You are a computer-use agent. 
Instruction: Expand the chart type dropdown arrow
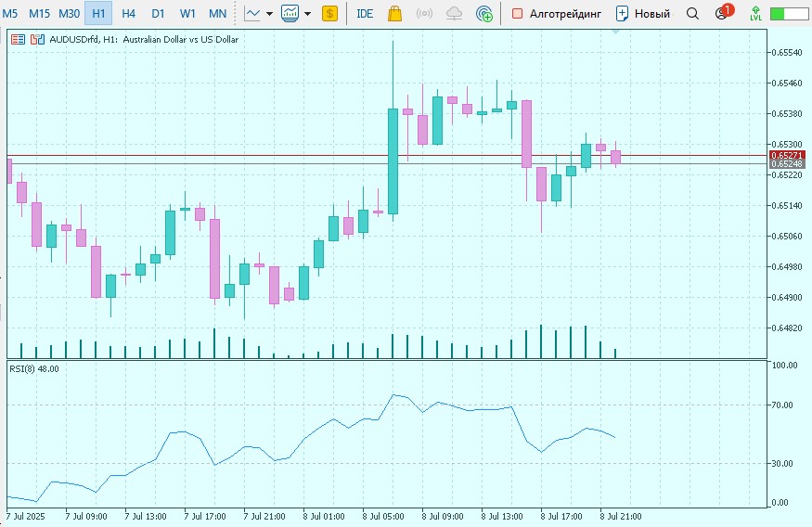tap(269, 14)
